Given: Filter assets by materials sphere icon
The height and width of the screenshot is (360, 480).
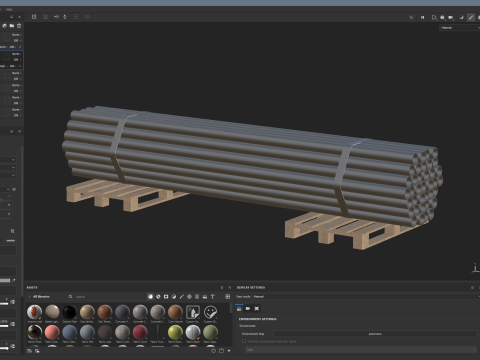Looking at the screenshot, I should [x=150, y=296].
